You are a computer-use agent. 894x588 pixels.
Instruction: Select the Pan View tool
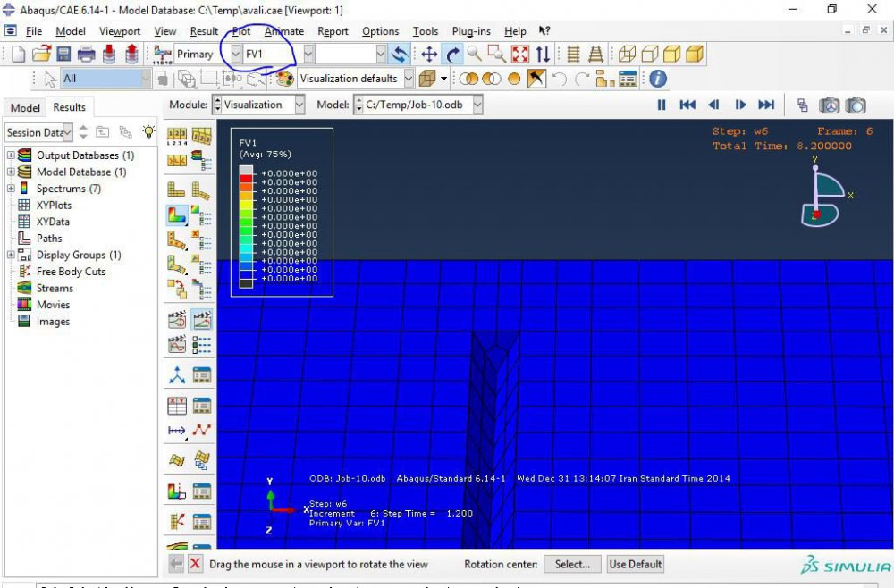click(x=429, y=55)
